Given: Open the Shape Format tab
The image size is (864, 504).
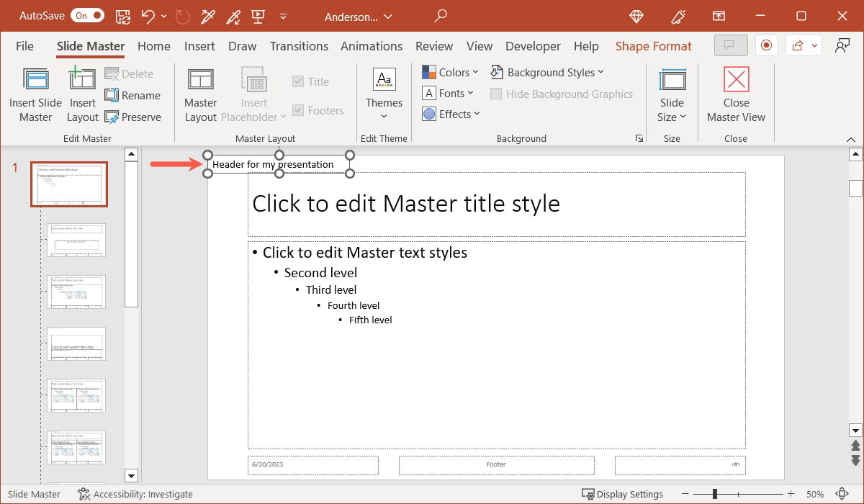Looking at the screenshot, I should pyautogui.click(x=653, y=45).
